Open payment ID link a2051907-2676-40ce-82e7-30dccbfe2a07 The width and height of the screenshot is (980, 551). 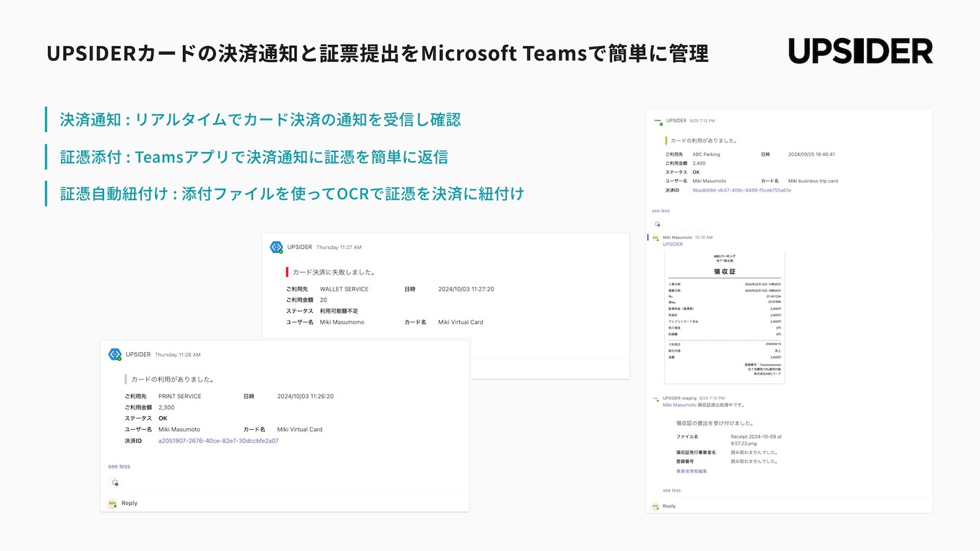tap(218, 441)
